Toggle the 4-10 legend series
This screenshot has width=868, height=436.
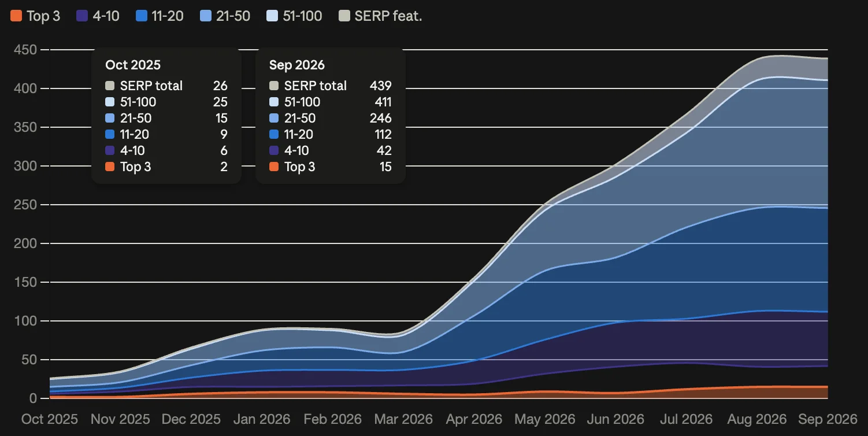click(98, 16)
